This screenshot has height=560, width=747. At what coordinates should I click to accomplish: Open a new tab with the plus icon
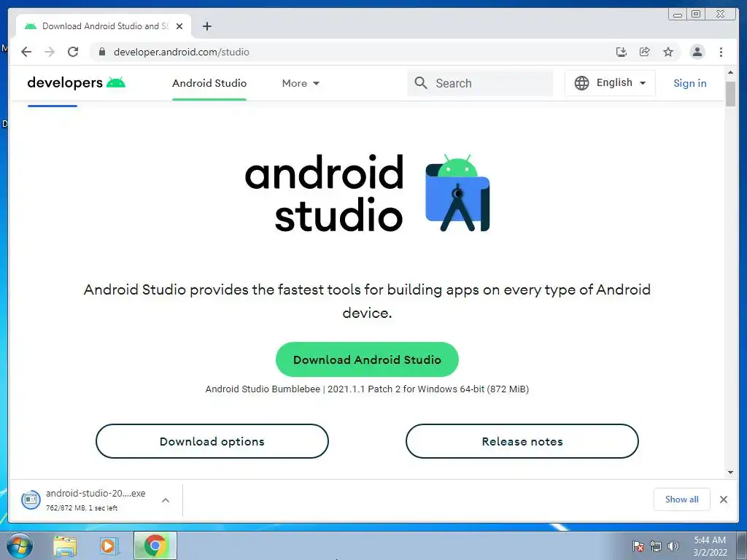tap(206, 26)
